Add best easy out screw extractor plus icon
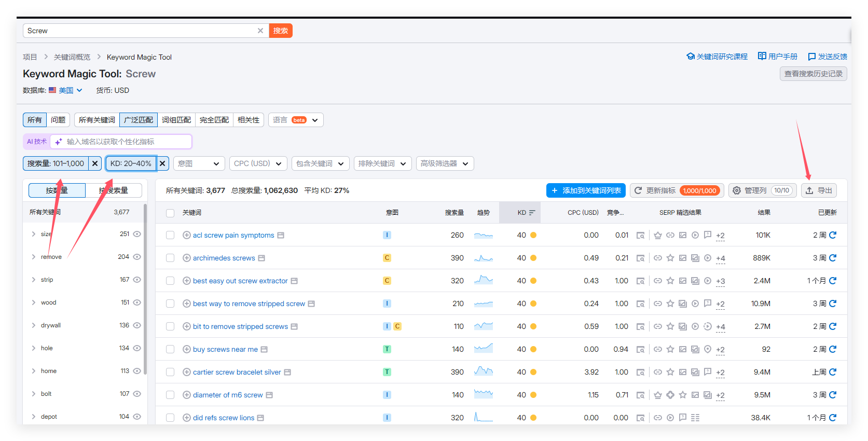 (x=187, y=281)
